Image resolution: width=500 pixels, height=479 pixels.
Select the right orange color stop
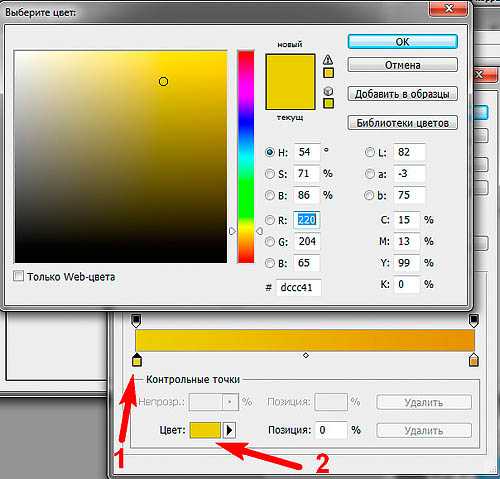pos(474,360)
